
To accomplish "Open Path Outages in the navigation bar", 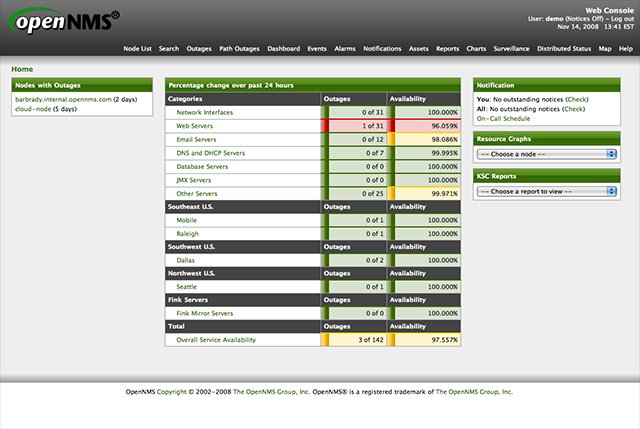I will tap(239, 49).
